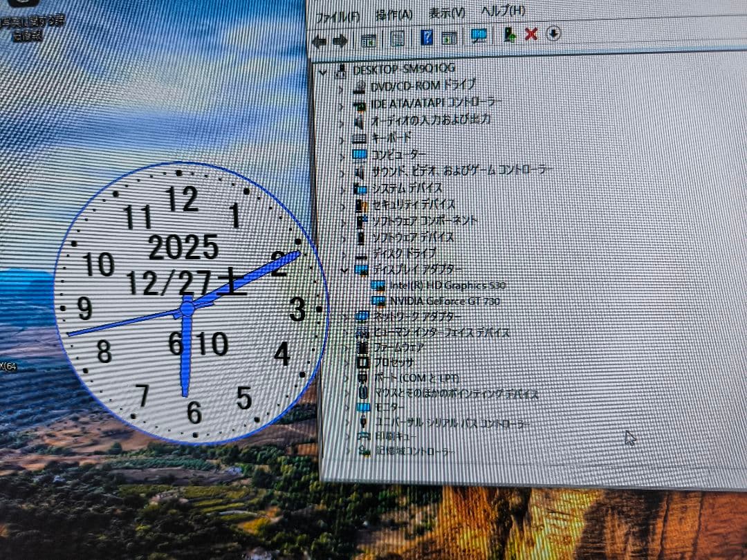The image size is (747, 560).
Task: Expand the DVD/CD-ROM ドライブ category
Action: click(x=340, y=88)
